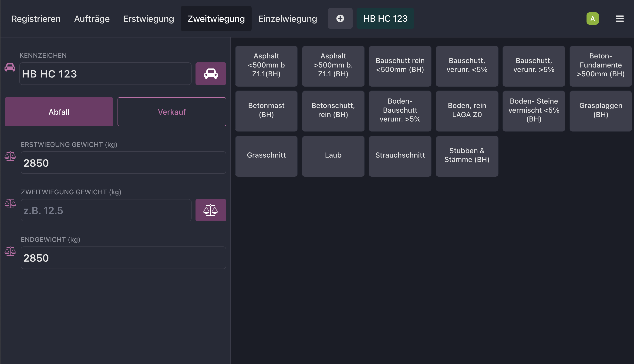The height and width of the screenshot is (364, 634).
Task: Select material 'Bauschutt rein <500mm (BH)'
Action: pos(400,66)
